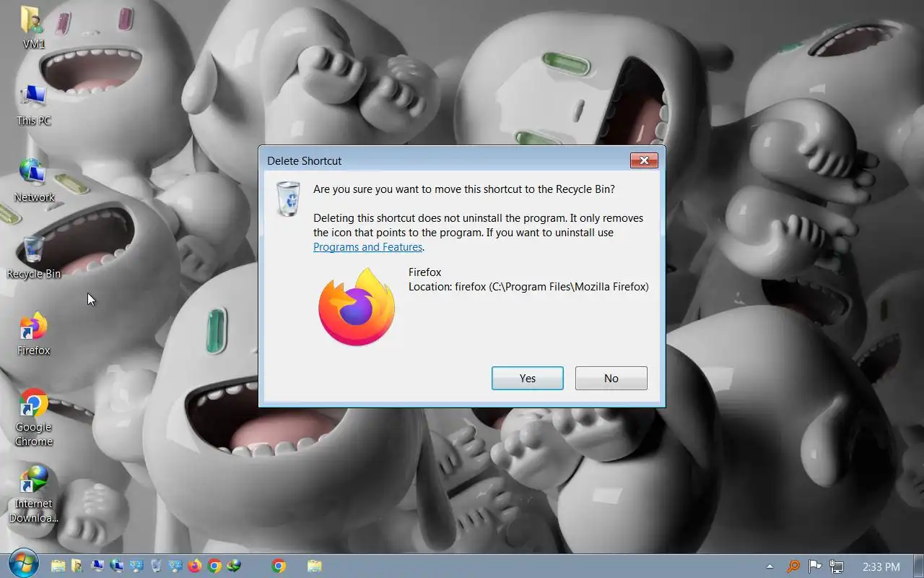Viewport: 924px width, 578px height.
Task: Select the Firefox desktop shortcut
Action: [x=33, y=335]
